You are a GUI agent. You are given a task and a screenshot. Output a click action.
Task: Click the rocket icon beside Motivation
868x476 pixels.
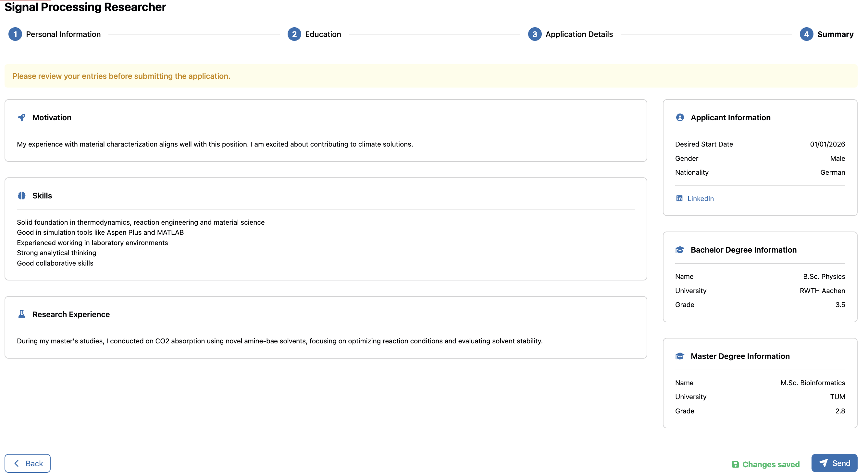(21, 117)
